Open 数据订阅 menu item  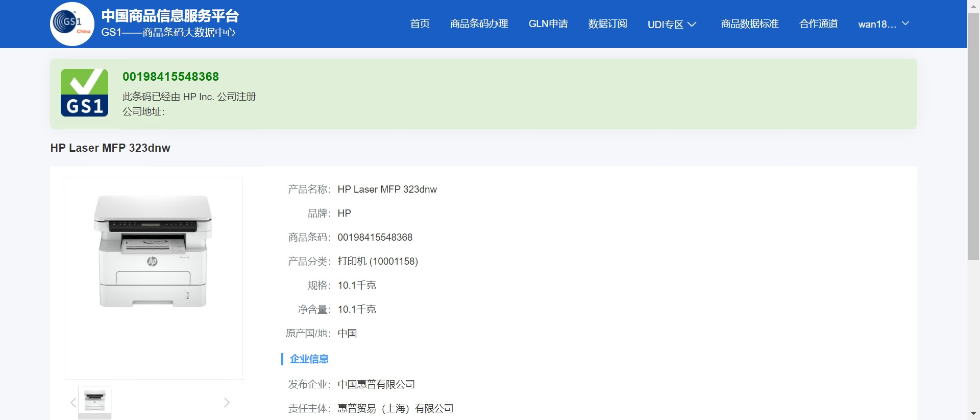tap(607, 24)
